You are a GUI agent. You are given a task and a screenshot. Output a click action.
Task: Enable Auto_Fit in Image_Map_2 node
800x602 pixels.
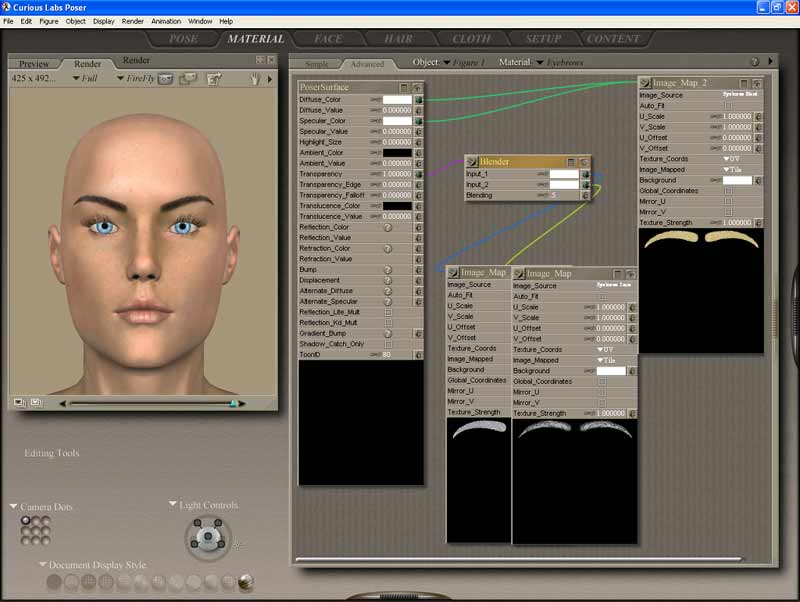pyautogui.click(x=728, y=106)
